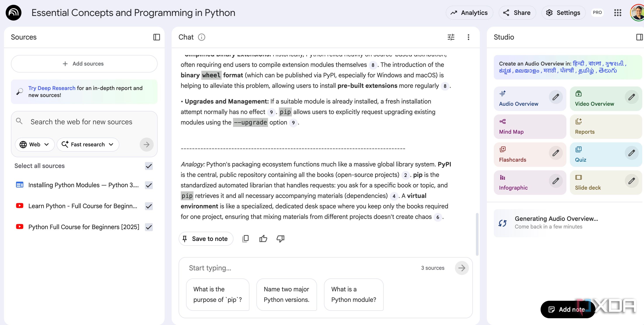Submit chat message arrow button
This screenshot has height=325, width=644.
(x=461, y=268)
